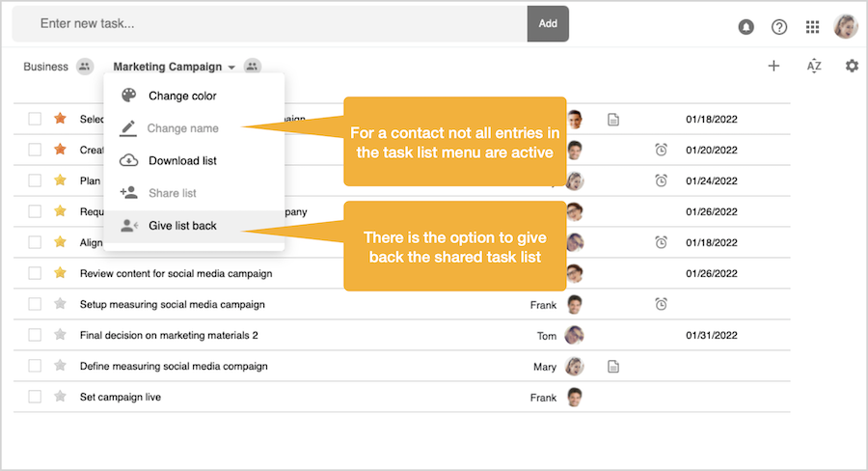Click the note icon on Mary's task

point(612,367)
